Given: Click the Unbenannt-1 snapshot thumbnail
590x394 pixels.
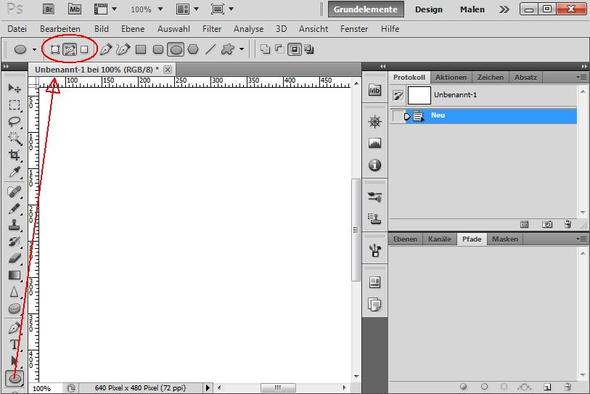Looking at the screenshot, I should pyautogui.click(x=419, y=95).
